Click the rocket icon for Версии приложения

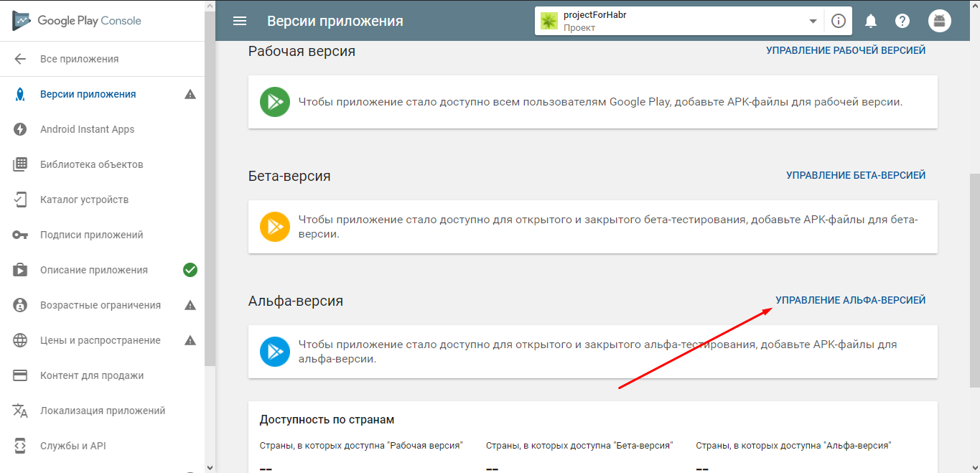click(x=20, y=94)
